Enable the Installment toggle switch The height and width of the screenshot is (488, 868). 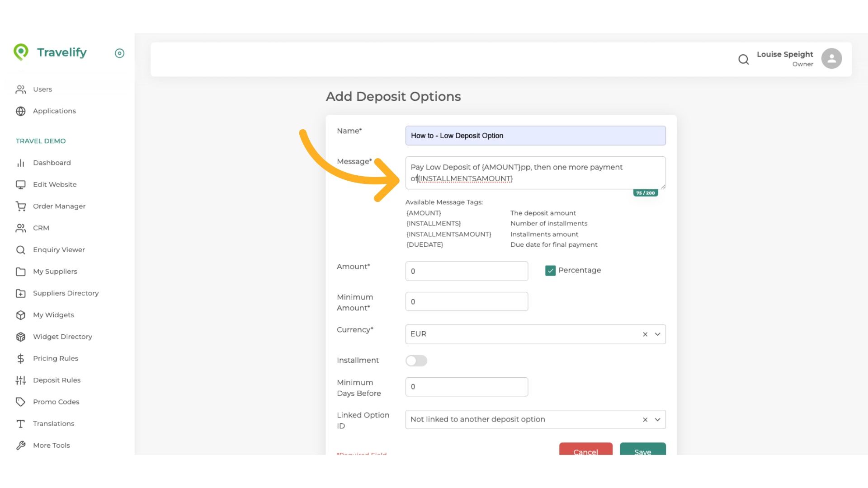(416, 361)
